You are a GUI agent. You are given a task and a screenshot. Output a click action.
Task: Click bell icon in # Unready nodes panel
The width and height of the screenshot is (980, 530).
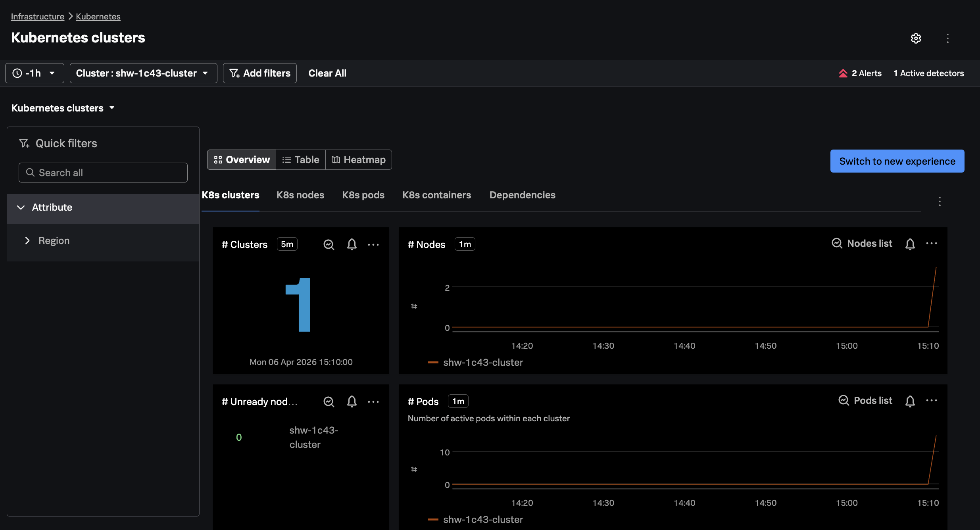[352, 401]
